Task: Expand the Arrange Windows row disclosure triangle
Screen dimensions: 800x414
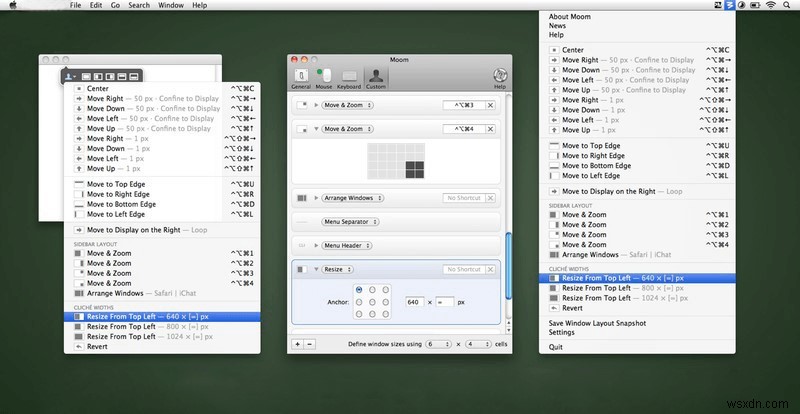Action: pyautogui.click(x=315, y=198)
